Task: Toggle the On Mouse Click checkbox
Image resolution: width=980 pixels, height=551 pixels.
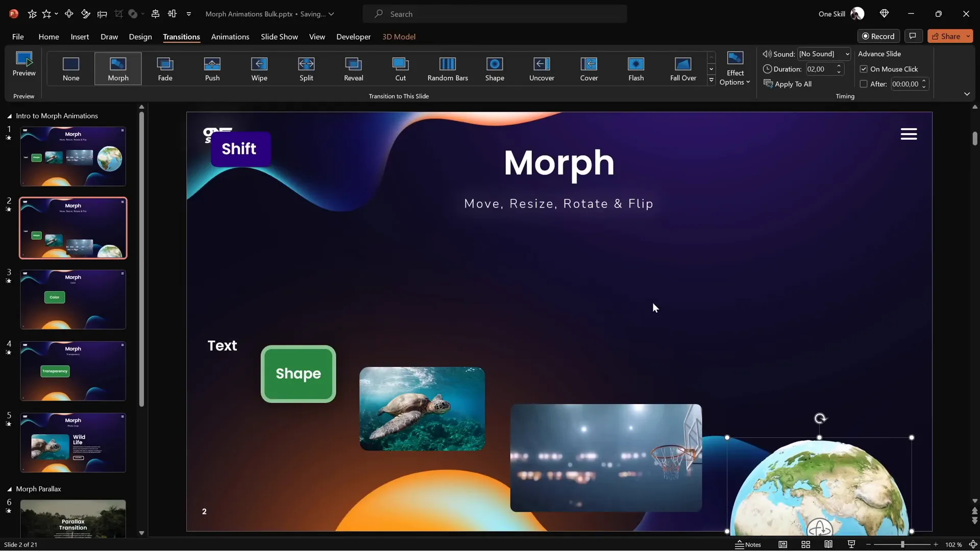Action: tap(864, 69)
